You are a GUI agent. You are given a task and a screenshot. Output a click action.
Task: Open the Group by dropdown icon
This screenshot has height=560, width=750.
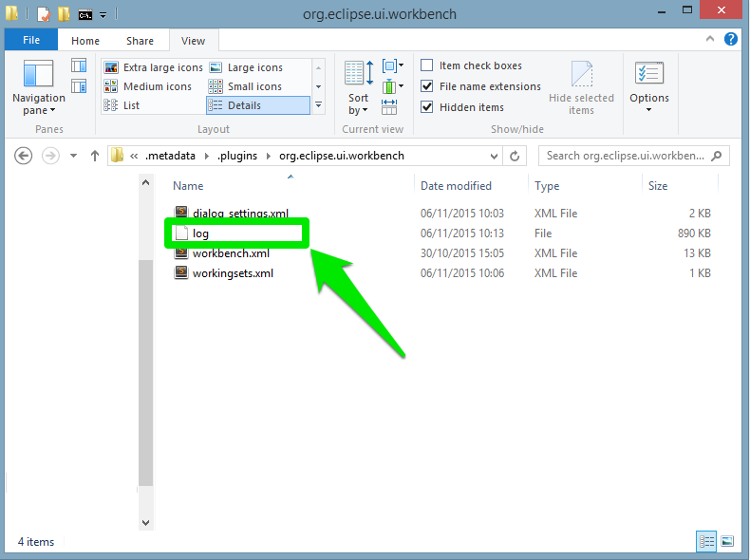coord(393,65)
